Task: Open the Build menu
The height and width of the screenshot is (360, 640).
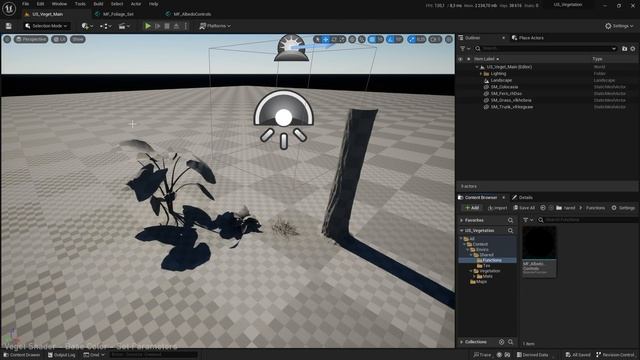Action: coord(98,4)
